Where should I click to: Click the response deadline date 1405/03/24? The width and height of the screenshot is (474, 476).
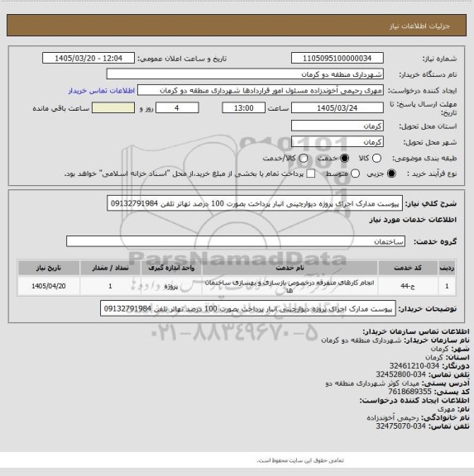[338, 107]
